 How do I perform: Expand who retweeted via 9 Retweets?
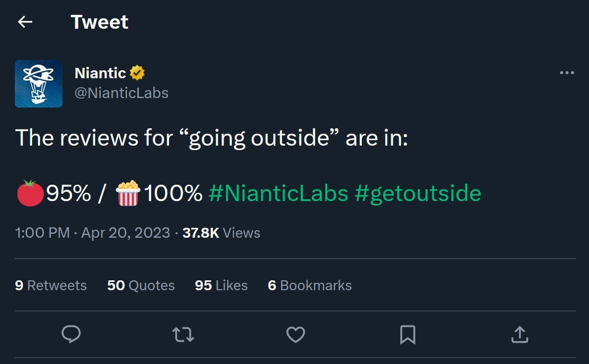50,285
